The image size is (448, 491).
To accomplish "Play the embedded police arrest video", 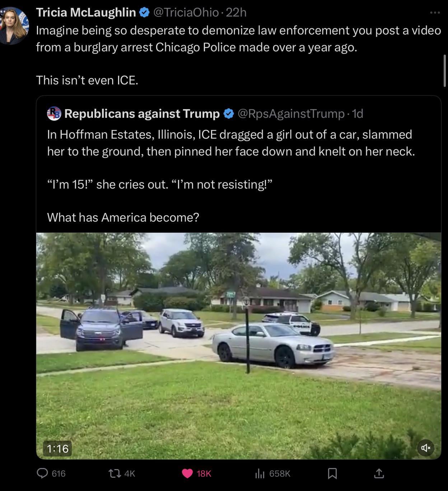I will (238, 346).
